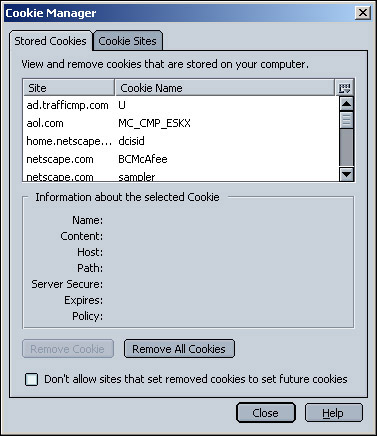This screenshot has height=436, width=377.
Task: Click the scroll up arrow in cookie list
Action: coord(346,104)
